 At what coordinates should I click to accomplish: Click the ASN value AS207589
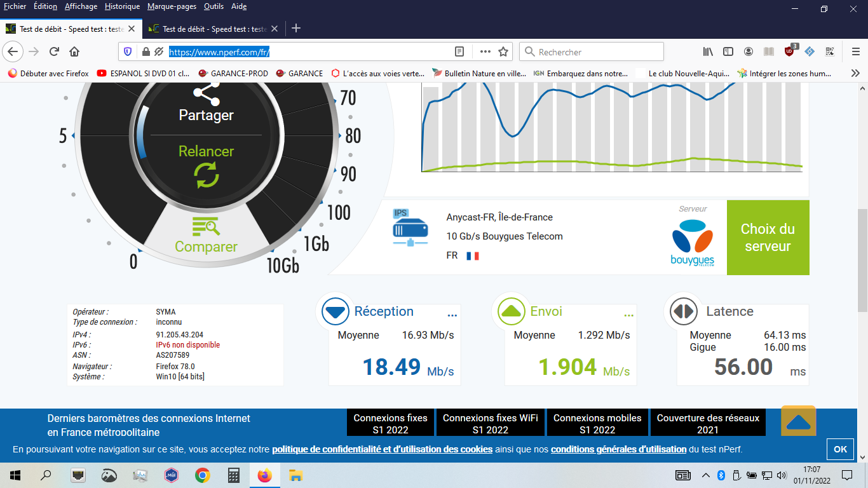(173, 355)
